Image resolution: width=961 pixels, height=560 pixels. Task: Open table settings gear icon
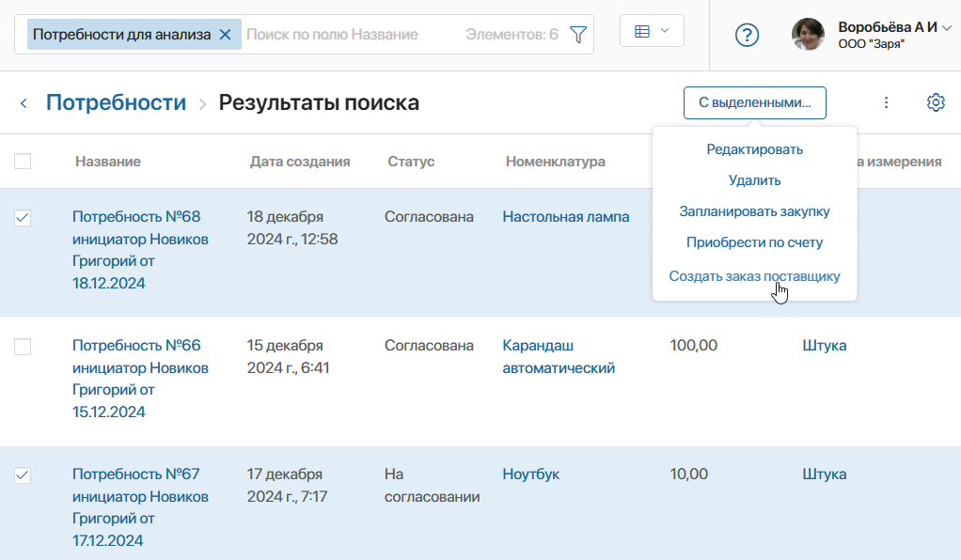click(x=936, y=102)
